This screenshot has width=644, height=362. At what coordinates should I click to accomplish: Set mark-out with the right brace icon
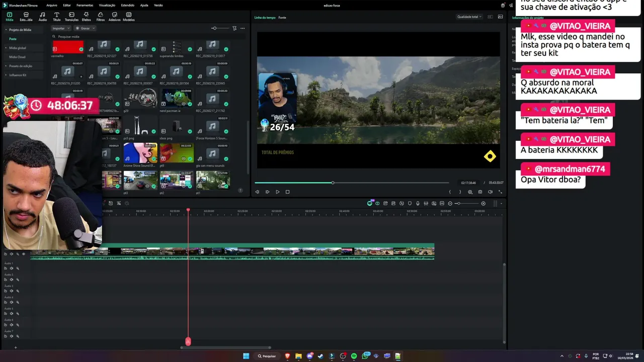tap(459, 192)
